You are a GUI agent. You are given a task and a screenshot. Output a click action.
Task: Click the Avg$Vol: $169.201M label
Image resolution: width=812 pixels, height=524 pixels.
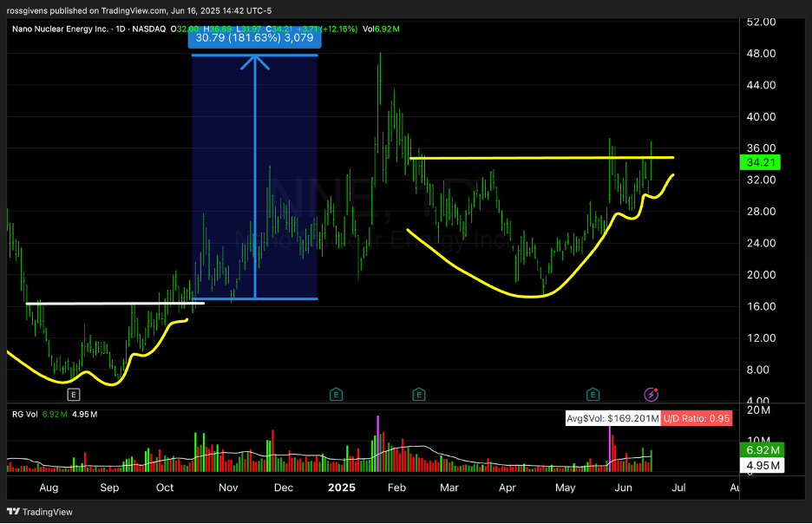click(x=612, y=418)
